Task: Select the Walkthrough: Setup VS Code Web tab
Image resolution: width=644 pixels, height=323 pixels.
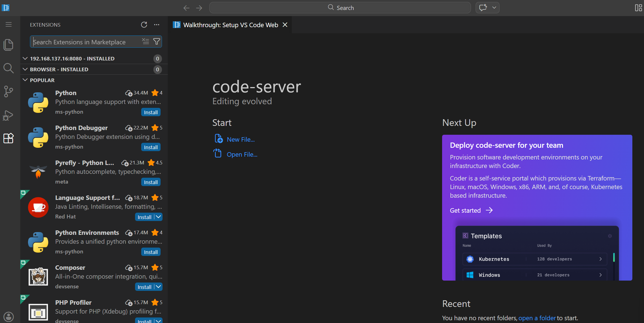Action: [x=230, y=25]
